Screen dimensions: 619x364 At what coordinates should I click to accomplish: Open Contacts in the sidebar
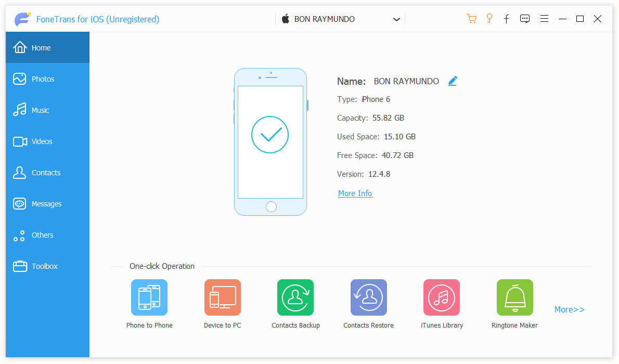pos(47,173)
